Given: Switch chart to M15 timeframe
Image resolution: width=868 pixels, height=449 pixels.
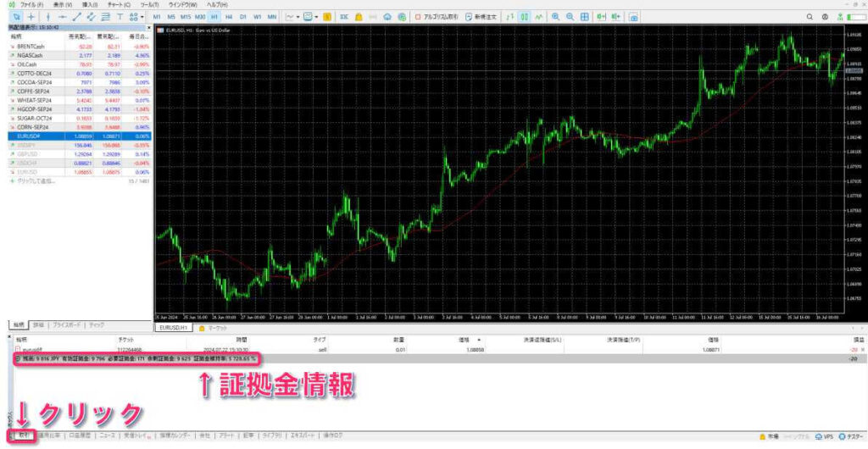Looking at the screenshot, I should point(186,17).
